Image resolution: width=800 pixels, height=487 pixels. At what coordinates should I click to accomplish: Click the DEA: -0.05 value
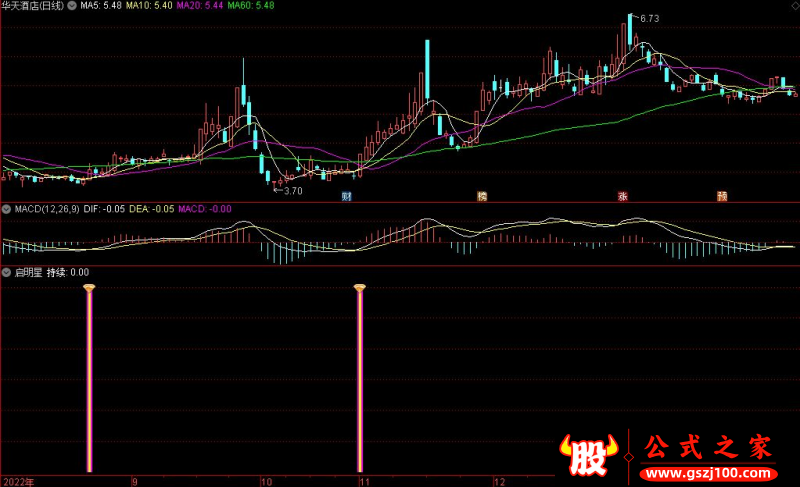point(152,209)
